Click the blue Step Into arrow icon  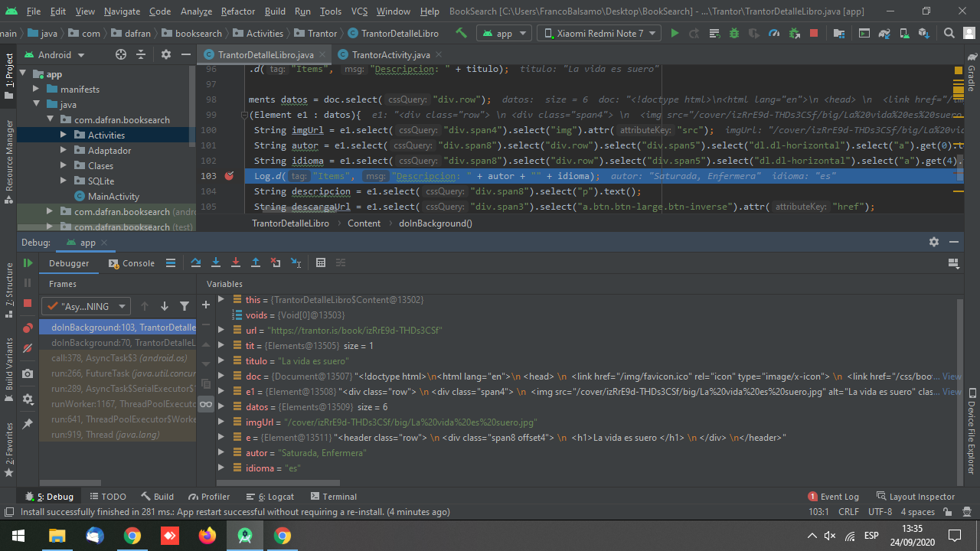[216, 262]
